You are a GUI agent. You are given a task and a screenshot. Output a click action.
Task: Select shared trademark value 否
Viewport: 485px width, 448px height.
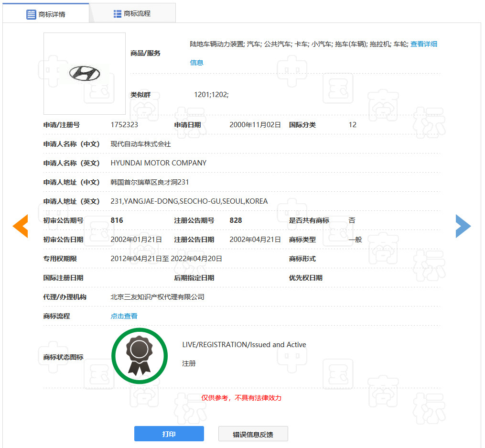pyautogui.click(x=352, y=220)
